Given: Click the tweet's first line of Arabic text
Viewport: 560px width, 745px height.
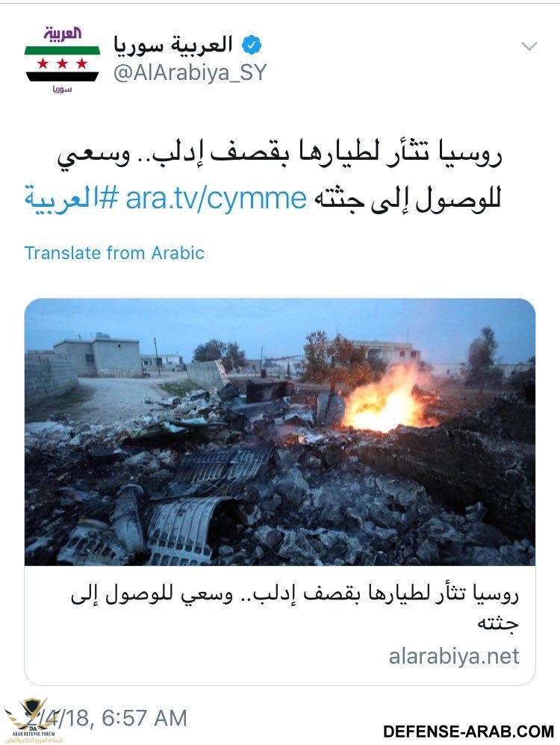Looking at the screenshot, I should pos(279,155).
